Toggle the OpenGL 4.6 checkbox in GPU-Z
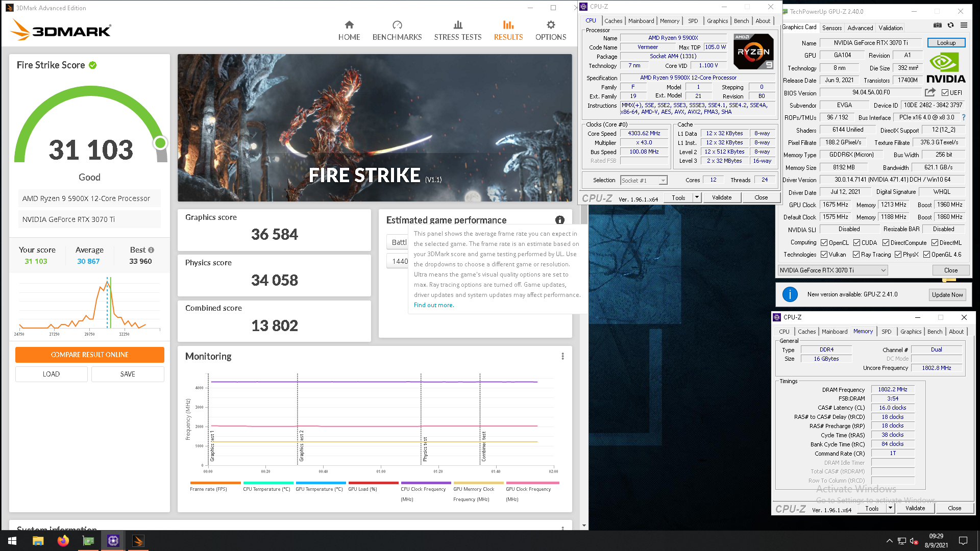Screen dimensions: 980x551 (926, 255)
